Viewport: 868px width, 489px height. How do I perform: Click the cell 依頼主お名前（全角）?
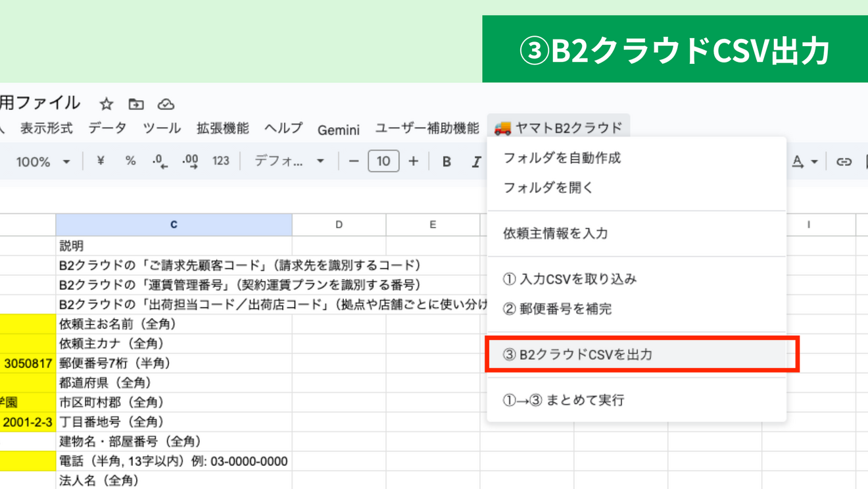click(174, 324)
